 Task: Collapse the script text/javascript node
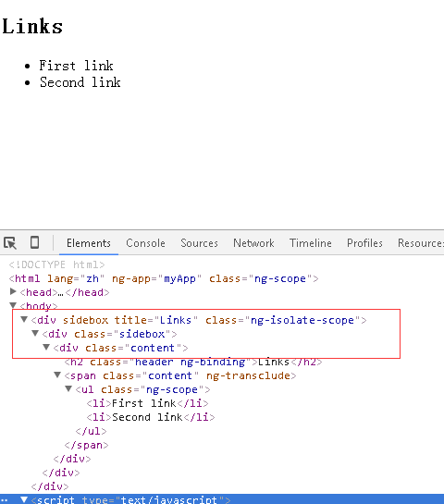pos(24,499)
